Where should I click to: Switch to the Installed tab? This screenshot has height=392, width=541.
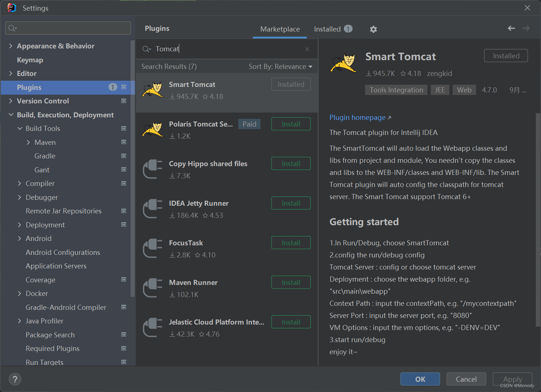point(333,29)
